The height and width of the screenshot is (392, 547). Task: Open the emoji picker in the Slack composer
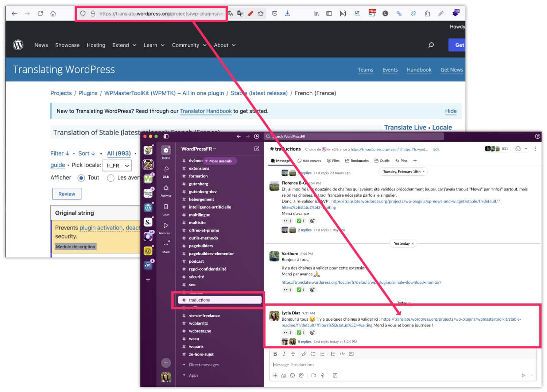pyautogui.click(x=292, y=375)
